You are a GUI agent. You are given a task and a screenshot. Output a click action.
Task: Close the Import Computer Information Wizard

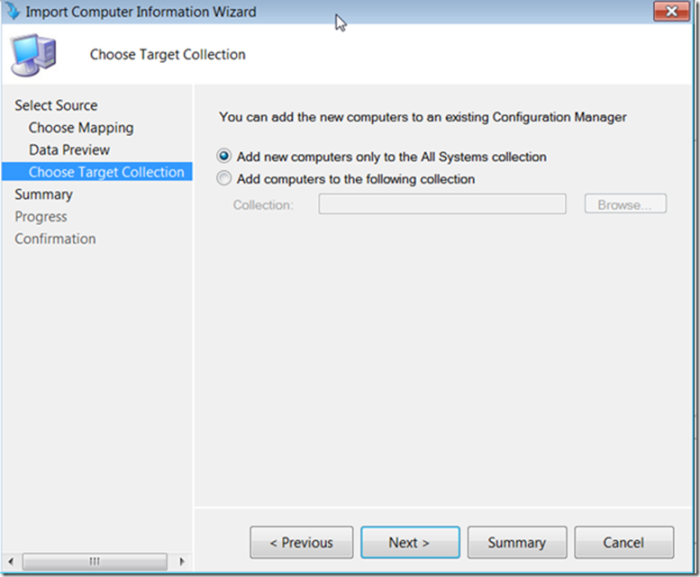671,11
